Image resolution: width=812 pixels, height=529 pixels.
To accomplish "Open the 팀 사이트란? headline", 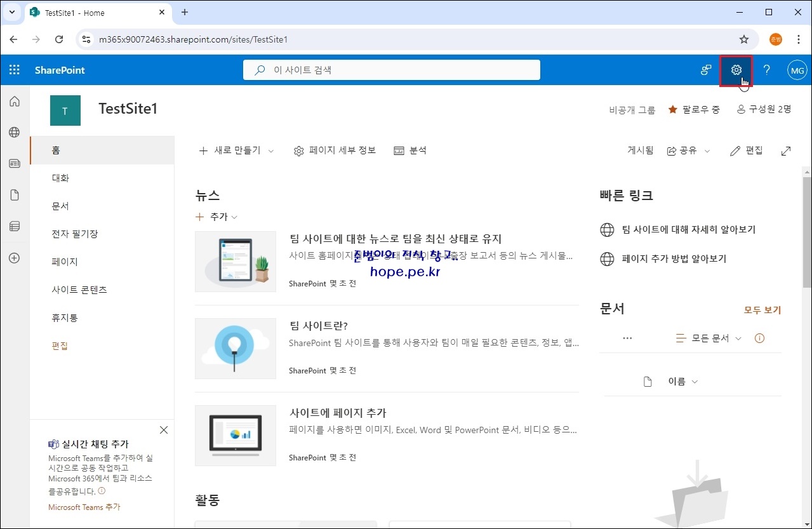I will pyautogui.click(x=318, y=326).
